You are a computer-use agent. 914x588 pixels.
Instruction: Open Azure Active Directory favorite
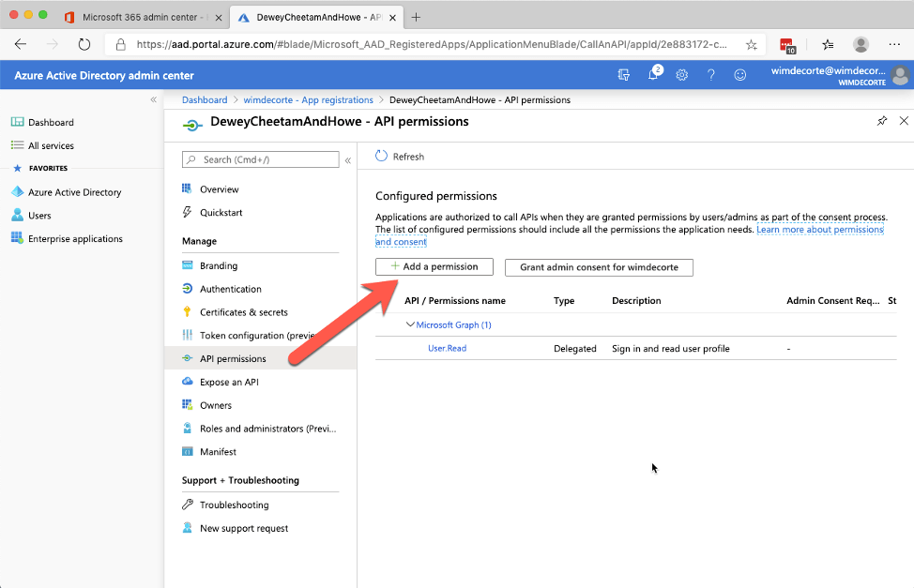75,192
